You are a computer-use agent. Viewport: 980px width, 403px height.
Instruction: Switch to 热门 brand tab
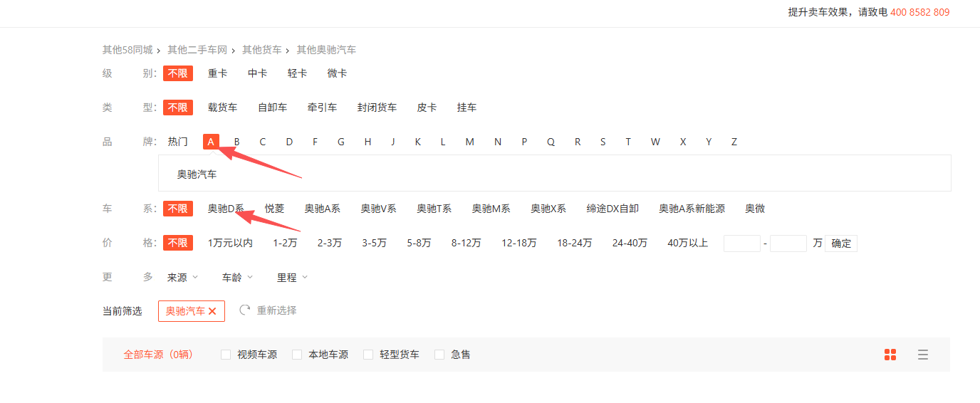pos(178,142)
